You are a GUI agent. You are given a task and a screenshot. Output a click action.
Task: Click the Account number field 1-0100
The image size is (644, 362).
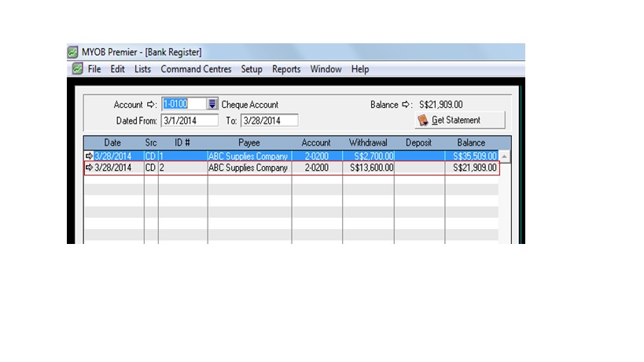coord(183,104)
